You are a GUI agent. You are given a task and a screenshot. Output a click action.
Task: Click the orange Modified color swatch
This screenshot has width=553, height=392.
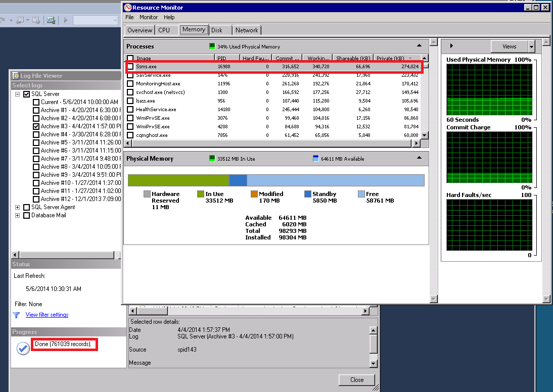tap(254, 194)
